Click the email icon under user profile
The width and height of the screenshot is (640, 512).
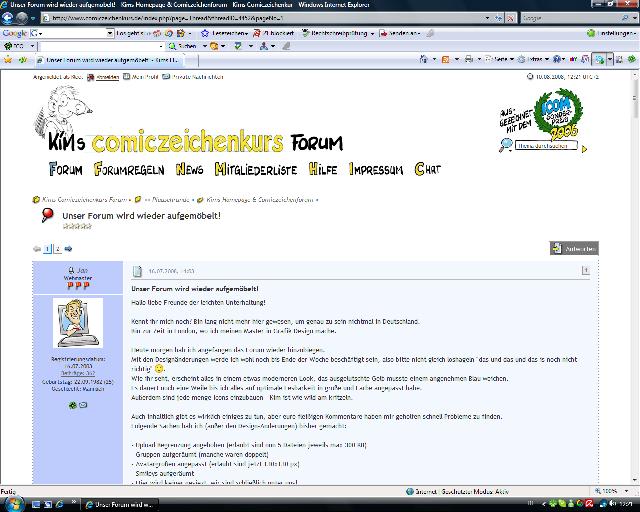click(x=83, y=405)
